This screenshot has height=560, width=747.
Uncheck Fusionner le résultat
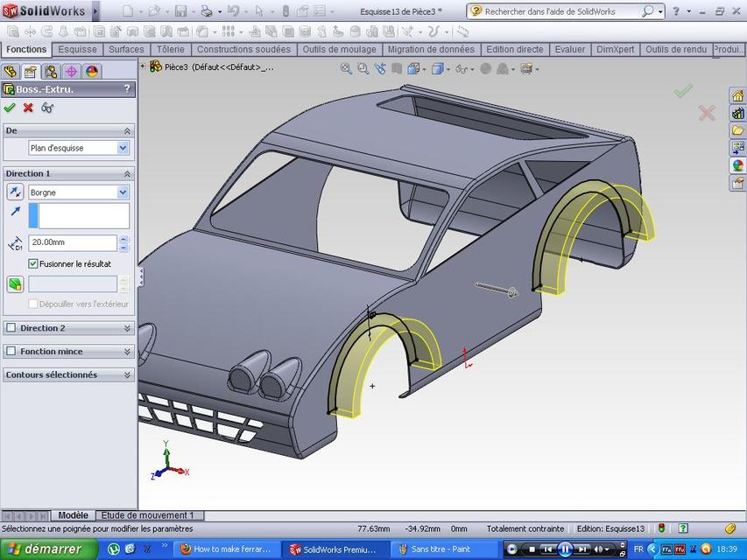33,263
